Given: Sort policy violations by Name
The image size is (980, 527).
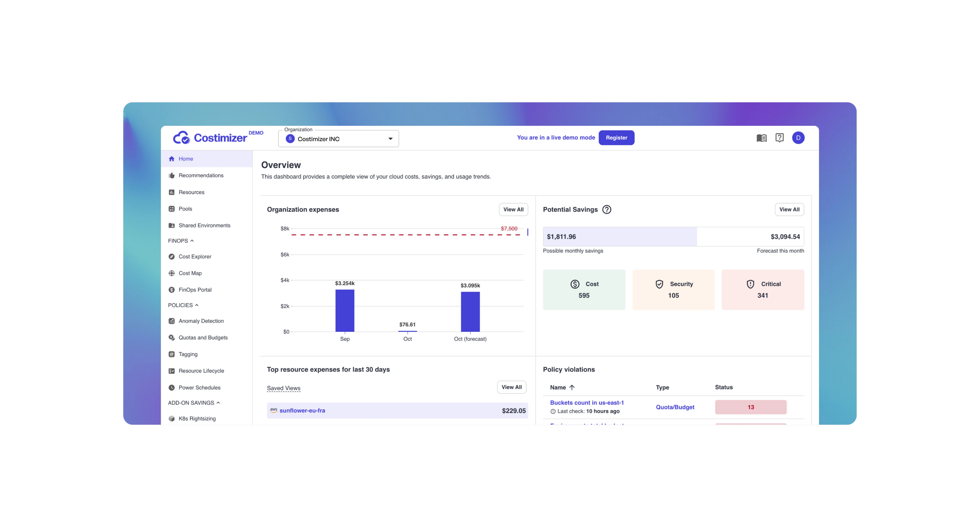Looking at the screenshot, I should pyautogui.click(x=562, y=387).
